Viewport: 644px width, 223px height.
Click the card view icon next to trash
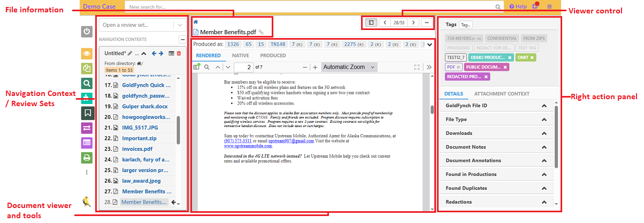click(x=171, y=54)
